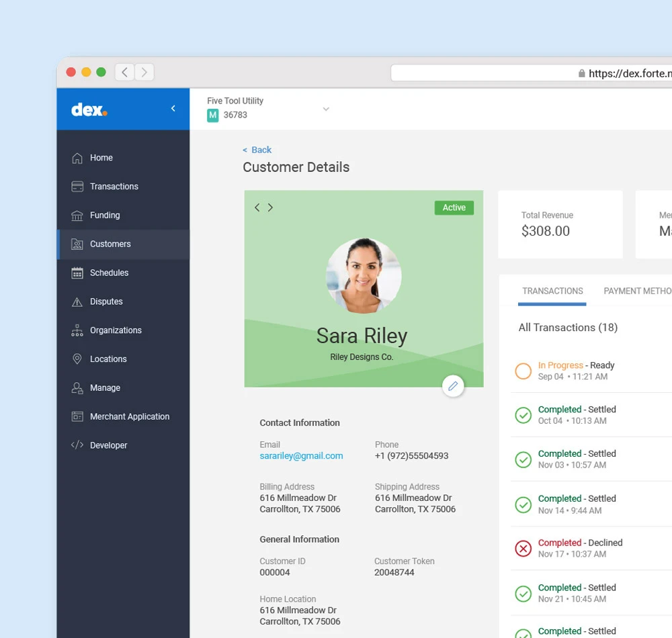Open Transactions card icon in sidebar
Screen dimensions: 672x638
77,187
